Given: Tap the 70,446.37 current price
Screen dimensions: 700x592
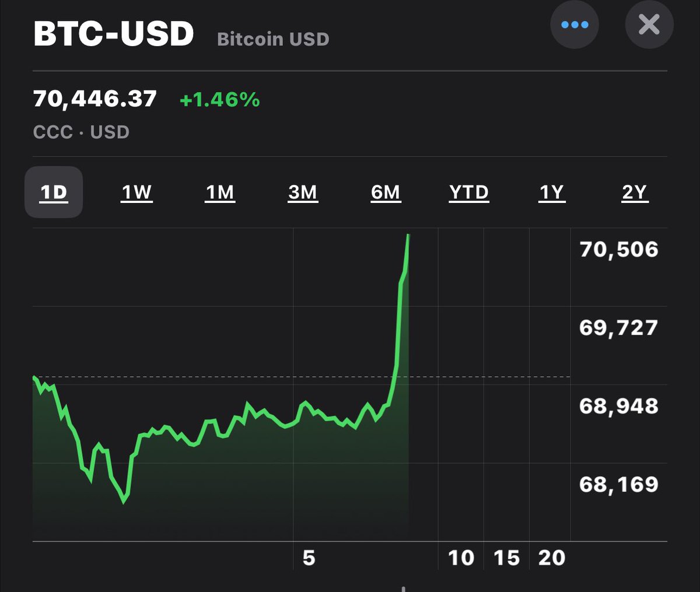Looking at the screenshot, I should click(x=95, y=99).
